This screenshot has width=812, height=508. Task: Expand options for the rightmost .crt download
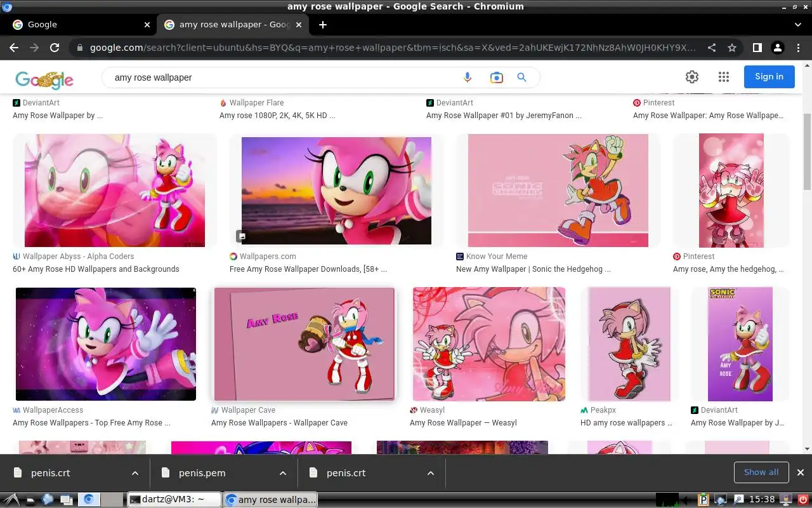coord(431,473)
